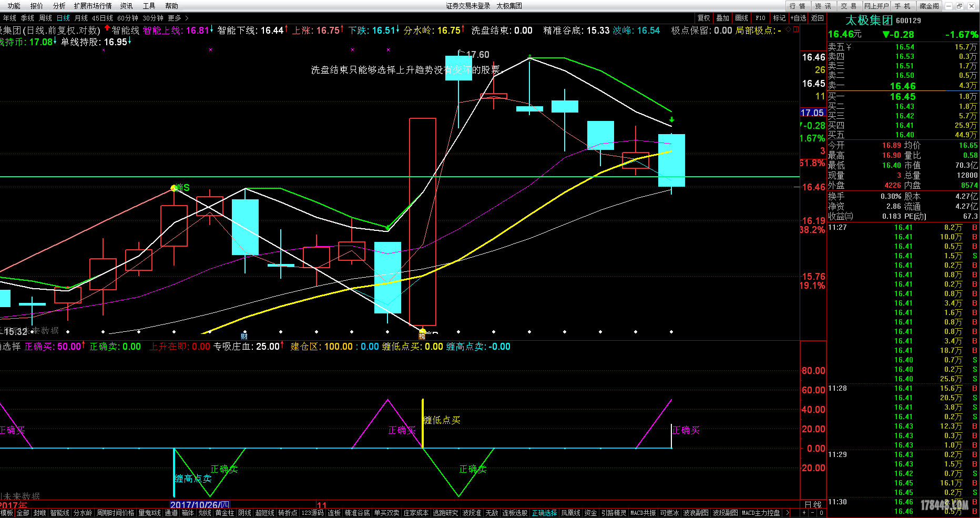Select the 周期时间价格 indicator tab

115,513
